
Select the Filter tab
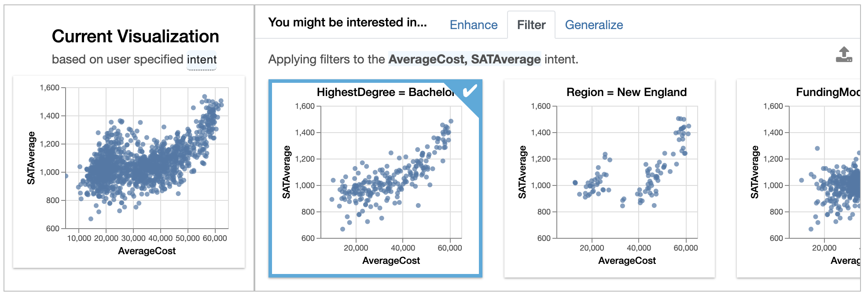click(531, 25)
